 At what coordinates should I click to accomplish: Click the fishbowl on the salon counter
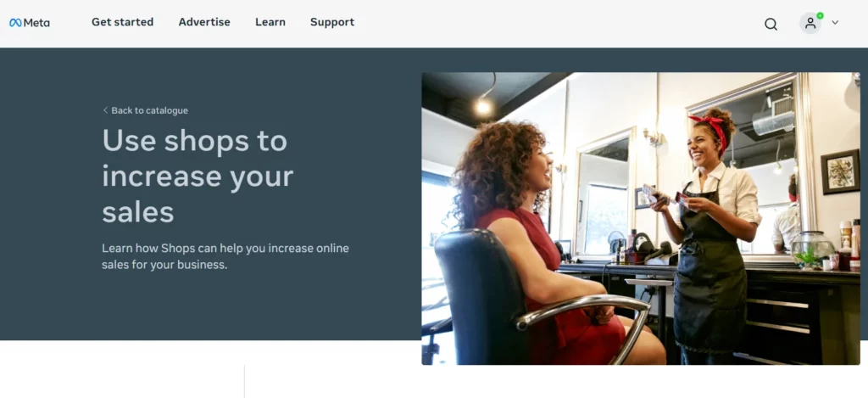coord(812,249)
